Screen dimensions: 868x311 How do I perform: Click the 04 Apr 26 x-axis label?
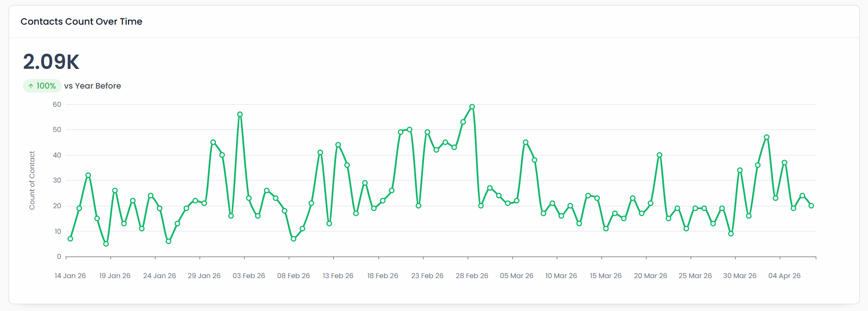coord(784,276)
